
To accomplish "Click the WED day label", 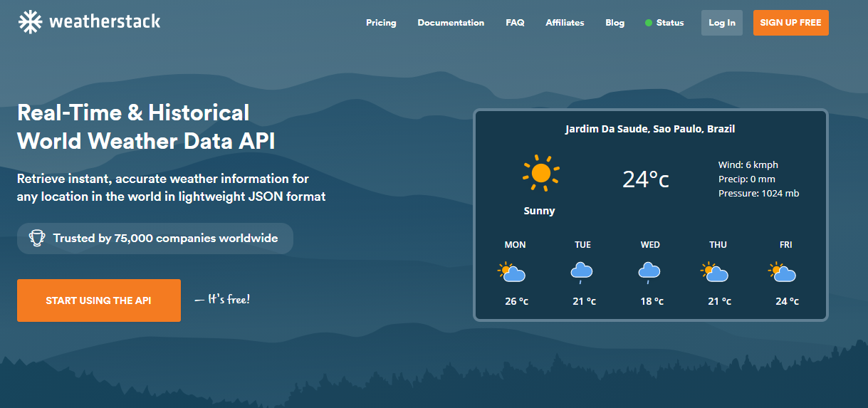I will 650,245.
